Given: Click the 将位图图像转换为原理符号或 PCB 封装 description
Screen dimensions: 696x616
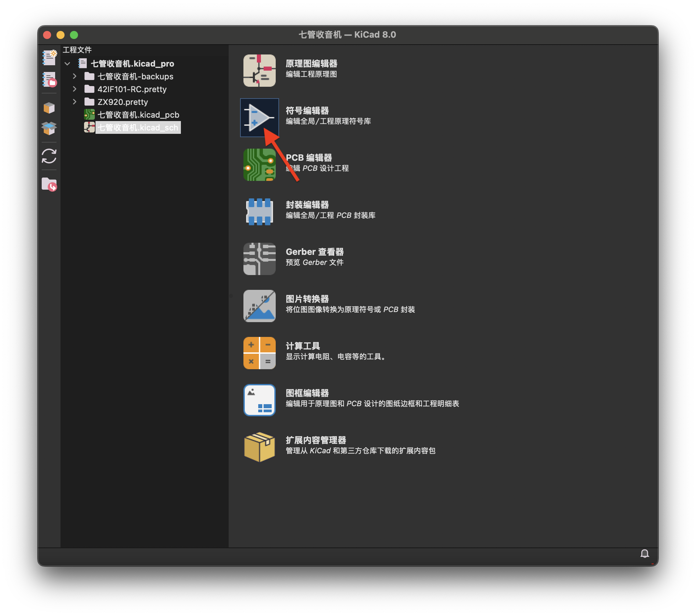Looking at the screenshot, I should [x=350, y=310].
